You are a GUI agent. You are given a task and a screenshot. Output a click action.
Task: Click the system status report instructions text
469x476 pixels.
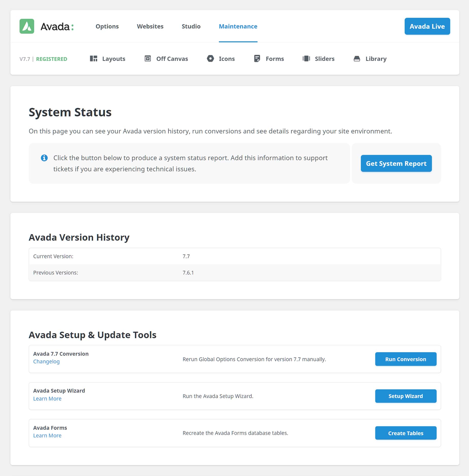pos(190,163)
